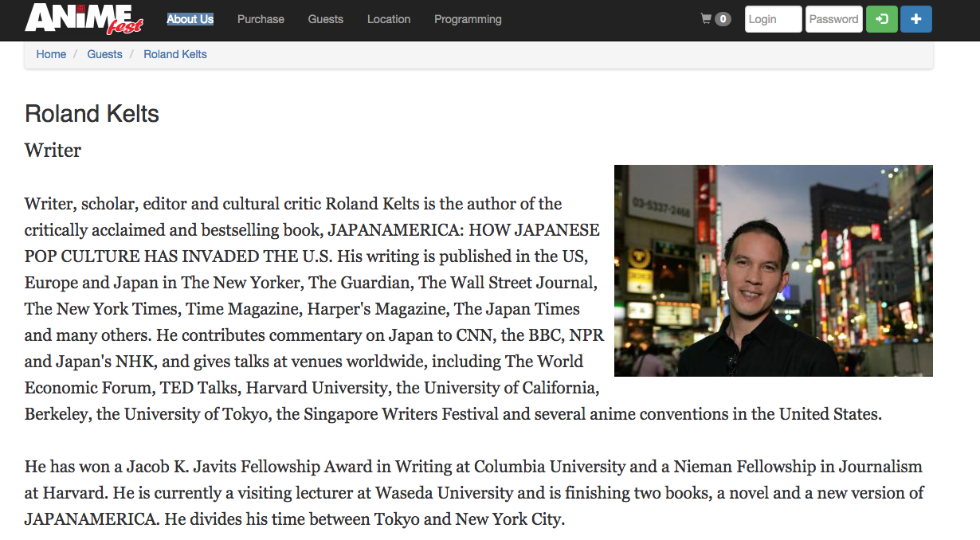This screenshot has width=980, height=540.
Task: Open the shopping cart icon
Action: click(x=706, y=18)
